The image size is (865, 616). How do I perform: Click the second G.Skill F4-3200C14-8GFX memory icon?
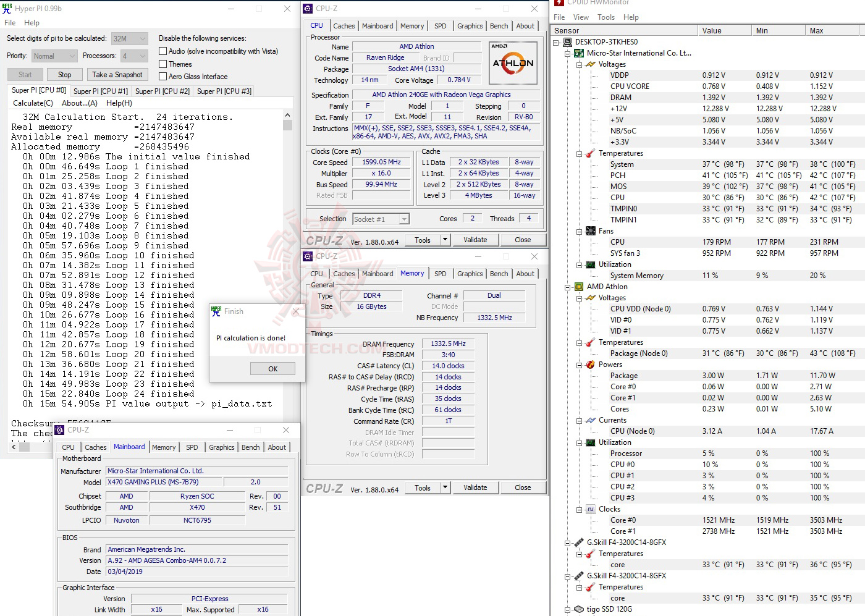point(579,576)
